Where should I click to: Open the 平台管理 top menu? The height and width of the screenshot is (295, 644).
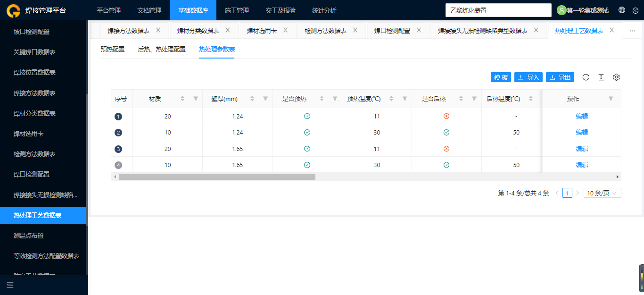coord(108,10)
